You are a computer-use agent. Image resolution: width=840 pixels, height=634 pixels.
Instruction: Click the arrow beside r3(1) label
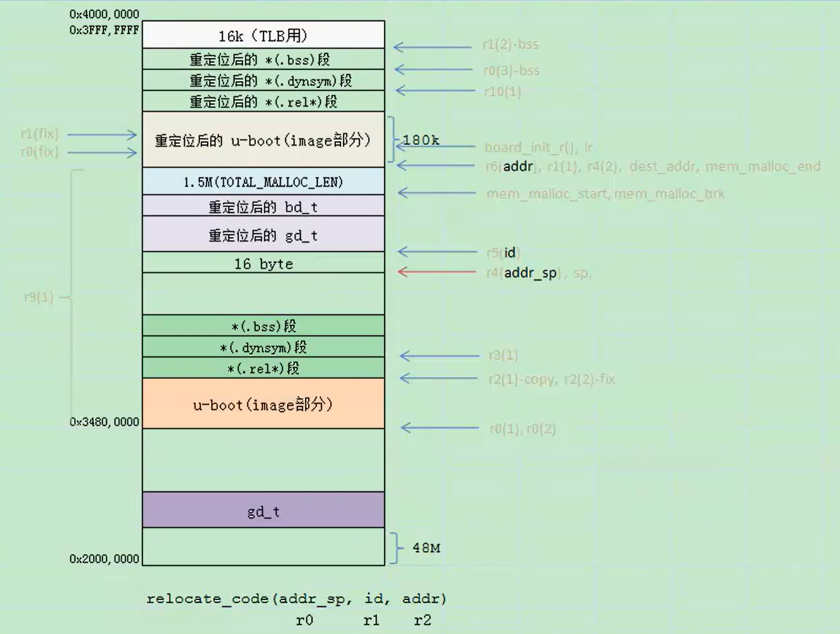click(440, 356)
